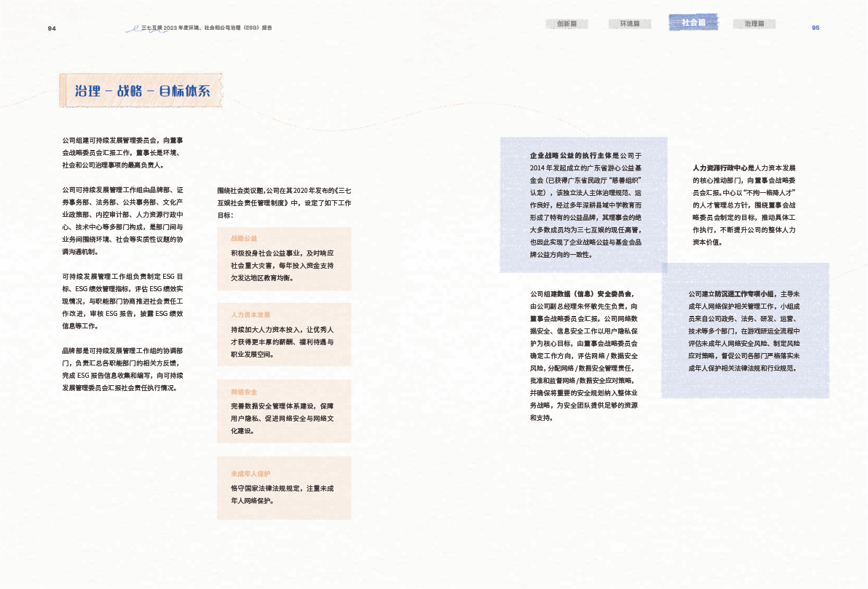Go to the 治理篇 tab
This screenshot has height=589, width=868.
(754, 24)
